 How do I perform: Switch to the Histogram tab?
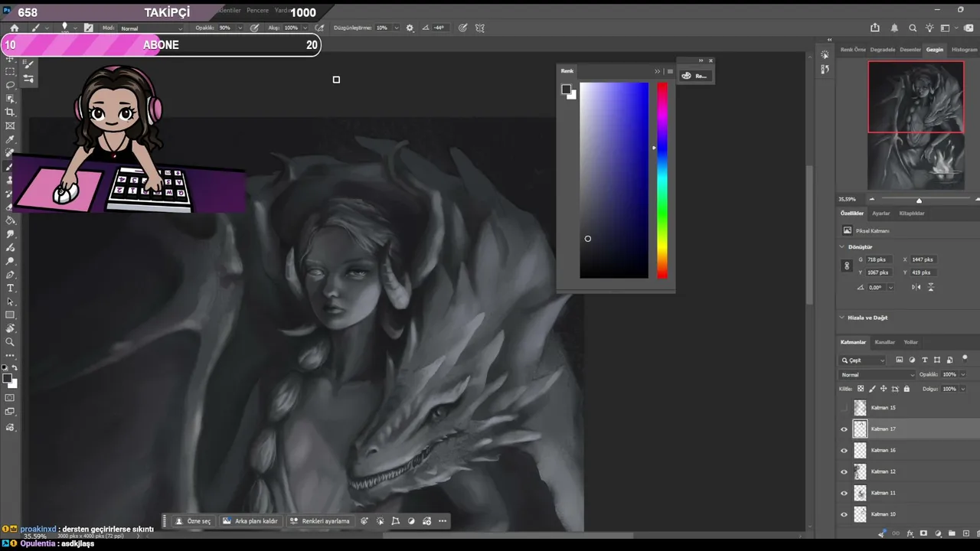click(x=964, y=50)
